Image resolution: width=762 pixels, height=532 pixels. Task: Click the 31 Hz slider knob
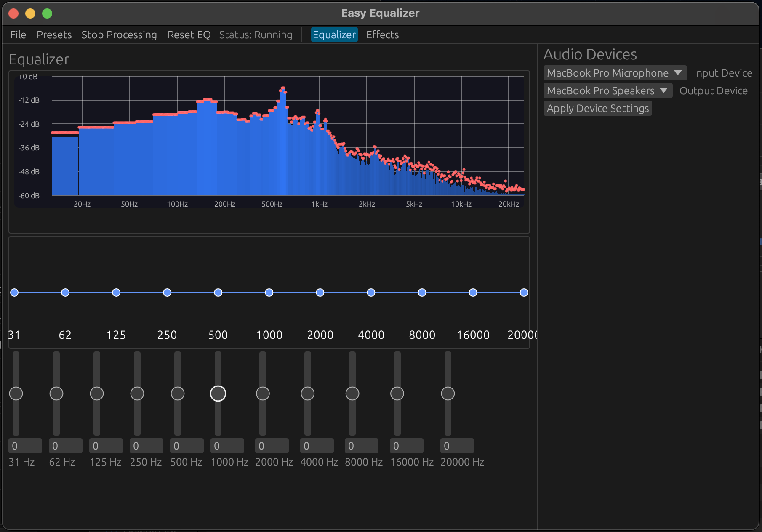tap(16, 394)
